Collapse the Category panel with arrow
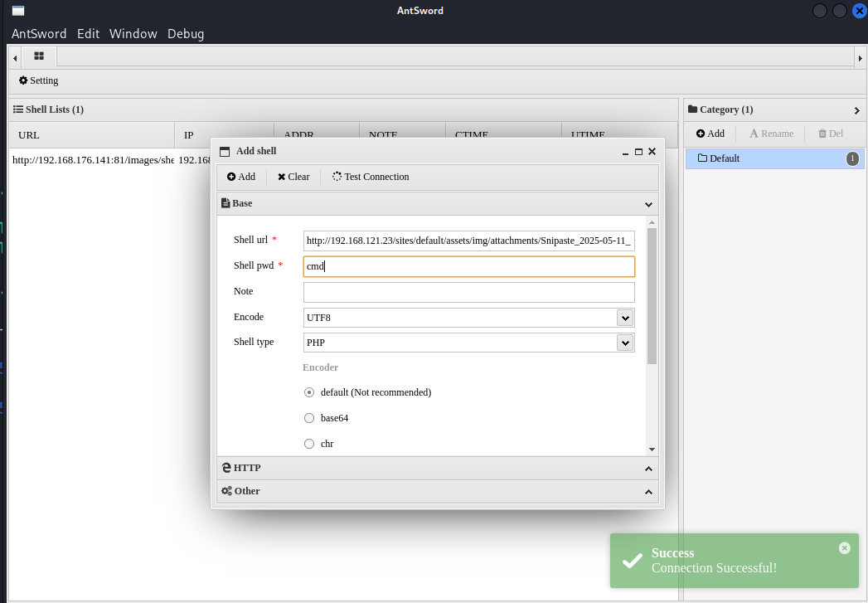Image resolution: width=868 pixels, height=603 pixels. 857,111
